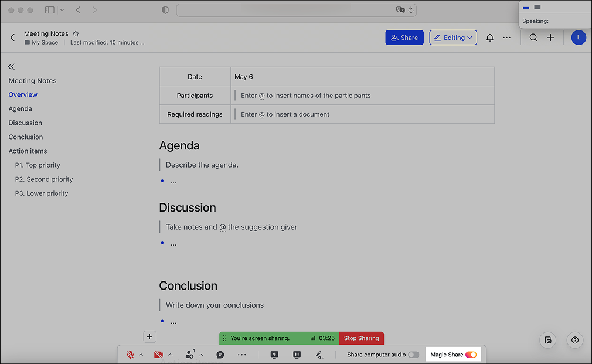Open the meeting chat bubble icon
Image resolution: width=592 pixels, height=364 pixels.
[220, 355]
